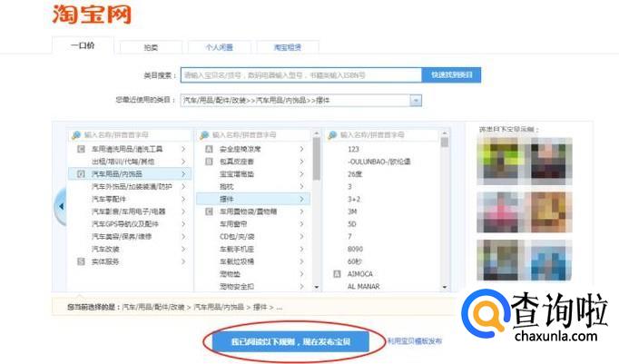Click the magnifier icon in the brand column
Screen dimensions: 619x364
(x=332, y=135)
